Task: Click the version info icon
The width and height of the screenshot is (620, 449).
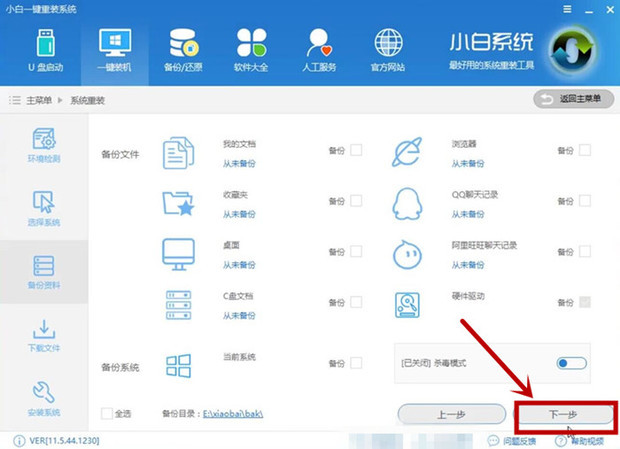Action: 19,440
